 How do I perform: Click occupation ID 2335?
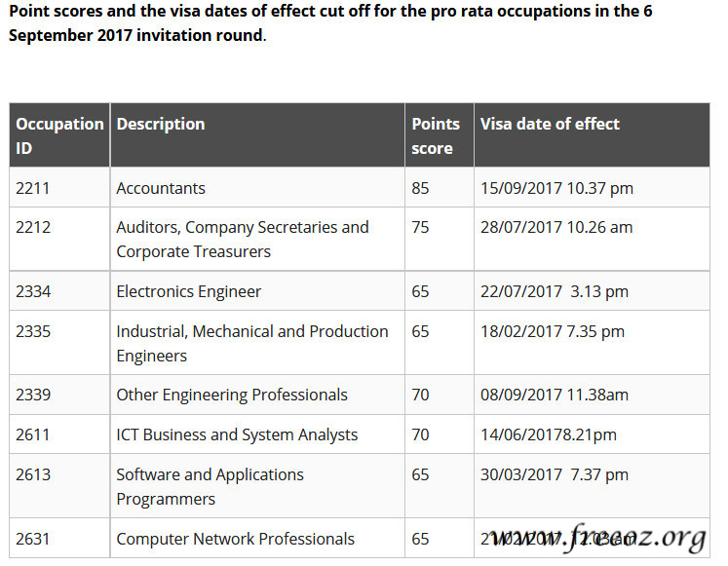pos(33,332)
